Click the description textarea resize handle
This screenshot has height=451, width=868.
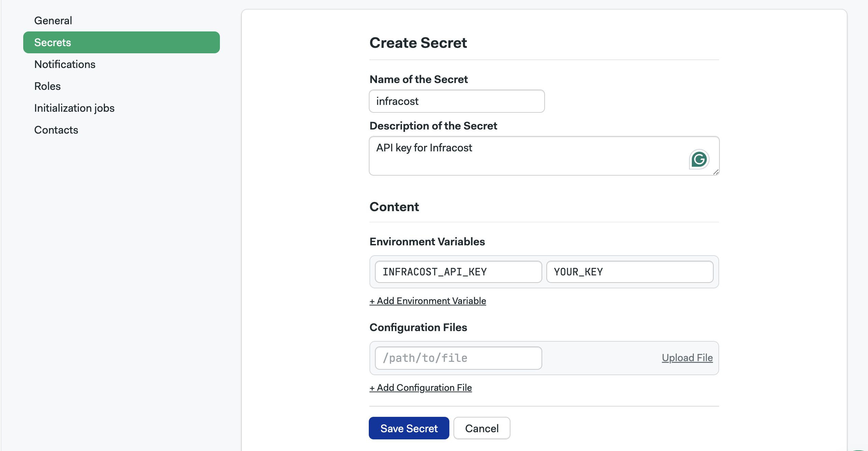716,172
